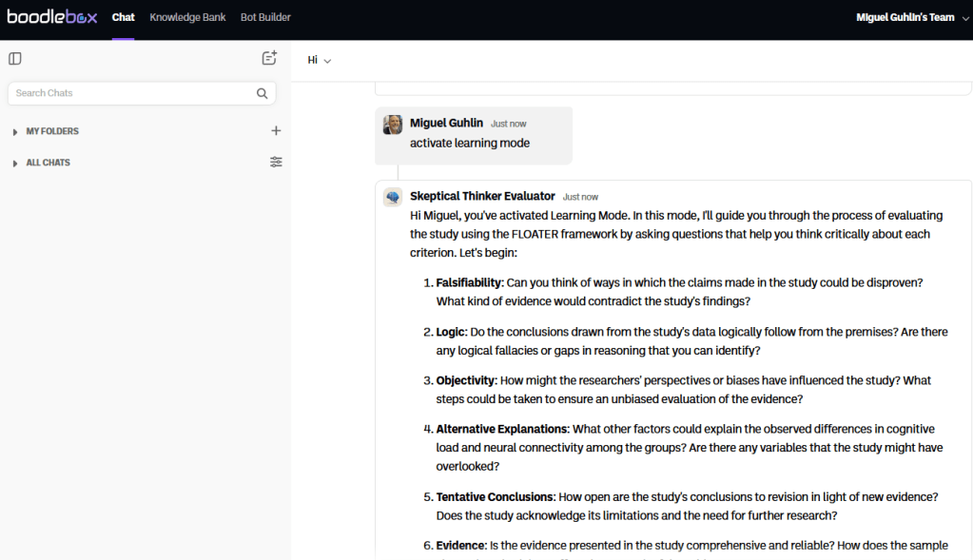Open chat filter settings icon
The width and height of the screenshot is (973, 560).
[276, 163]
